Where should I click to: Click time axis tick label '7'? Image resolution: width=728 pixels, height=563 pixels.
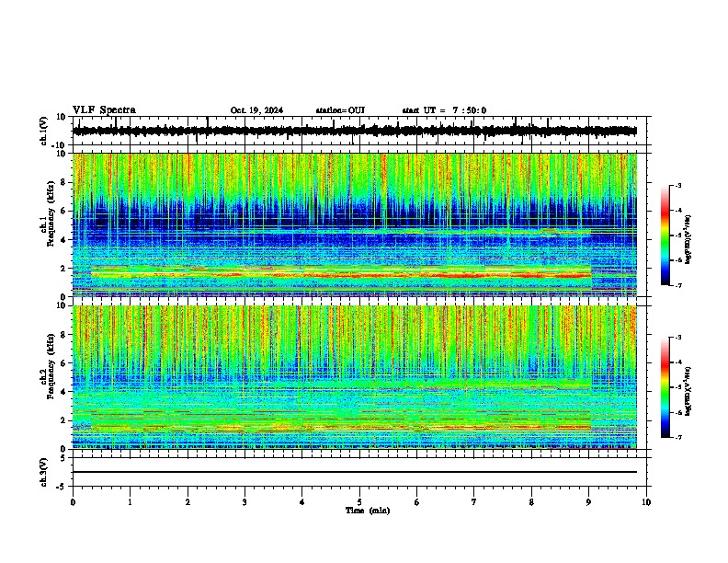tap(474, 502)
